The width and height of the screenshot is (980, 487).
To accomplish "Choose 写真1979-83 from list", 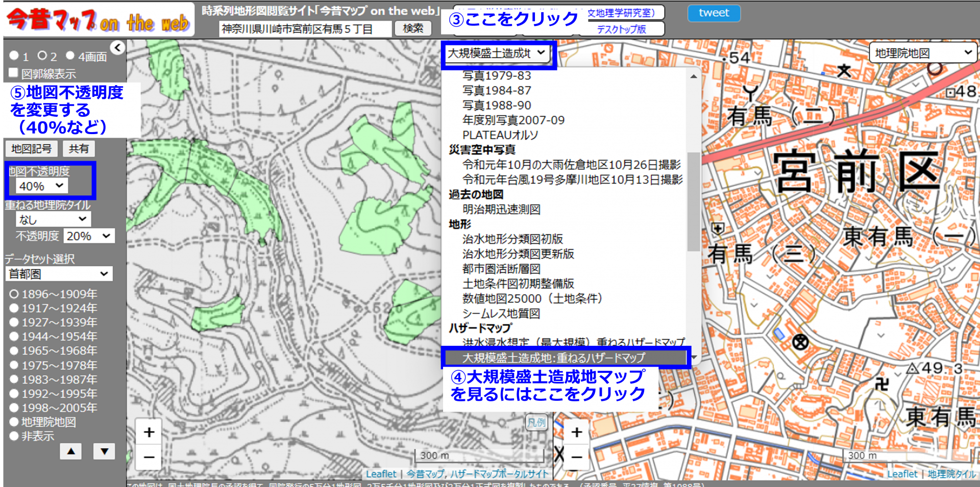I will (497, 75).
